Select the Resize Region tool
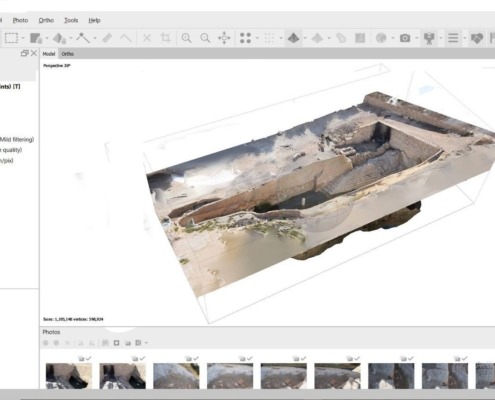Screen dimensions: 495x400 pos(36,38)
